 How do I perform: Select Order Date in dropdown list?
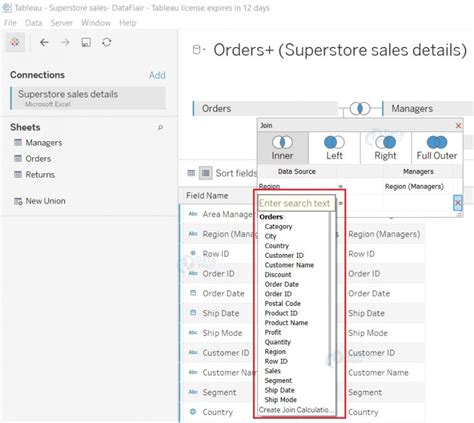tap(282, 285)
